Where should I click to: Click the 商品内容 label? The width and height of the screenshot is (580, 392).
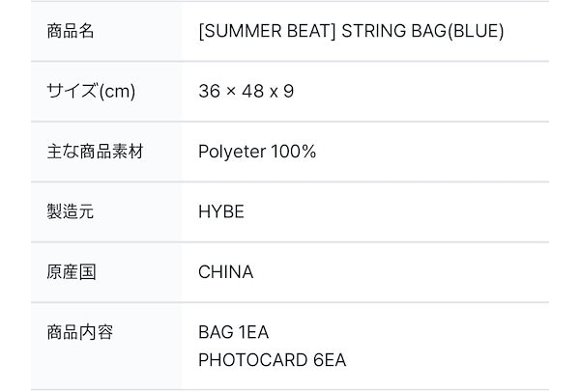pyautogui.click(x=81, y=332)
